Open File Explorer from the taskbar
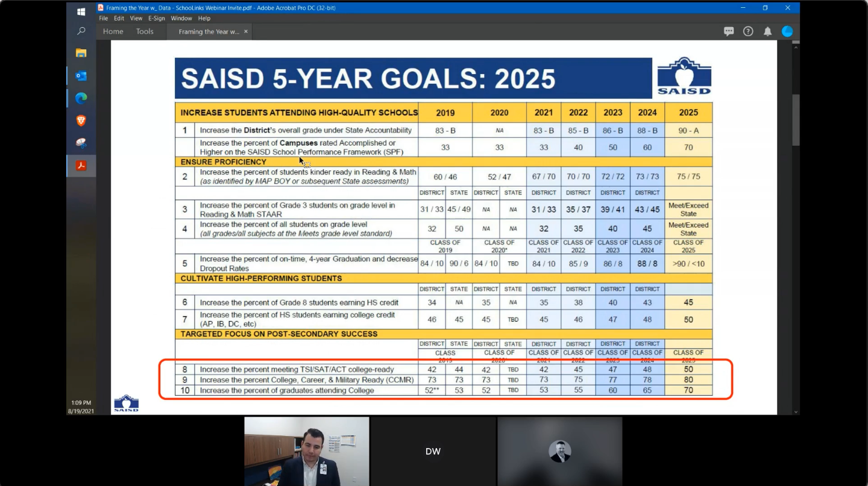The width and height of the screenshot is (868, 486). 81,54
